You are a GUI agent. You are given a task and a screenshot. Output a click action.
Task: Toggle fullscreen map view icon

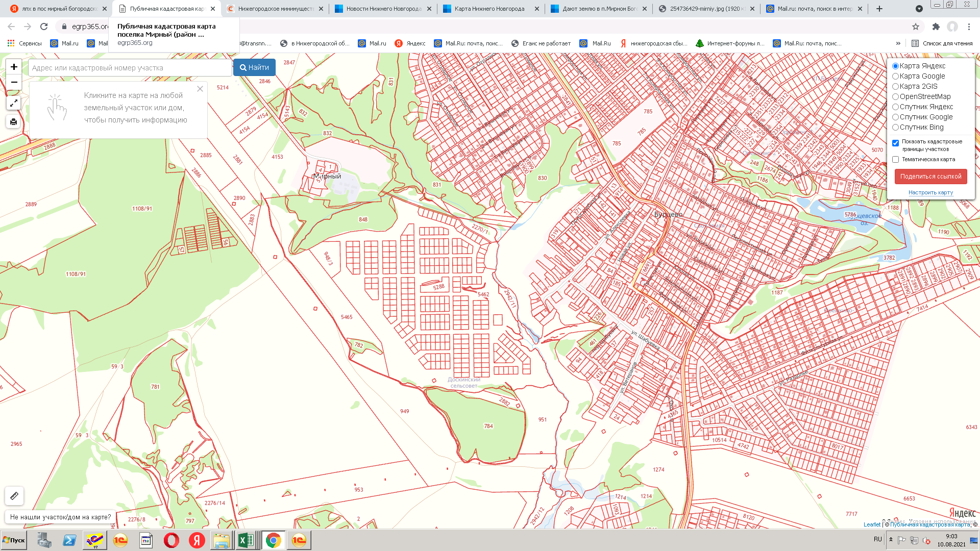click(14, 103)
